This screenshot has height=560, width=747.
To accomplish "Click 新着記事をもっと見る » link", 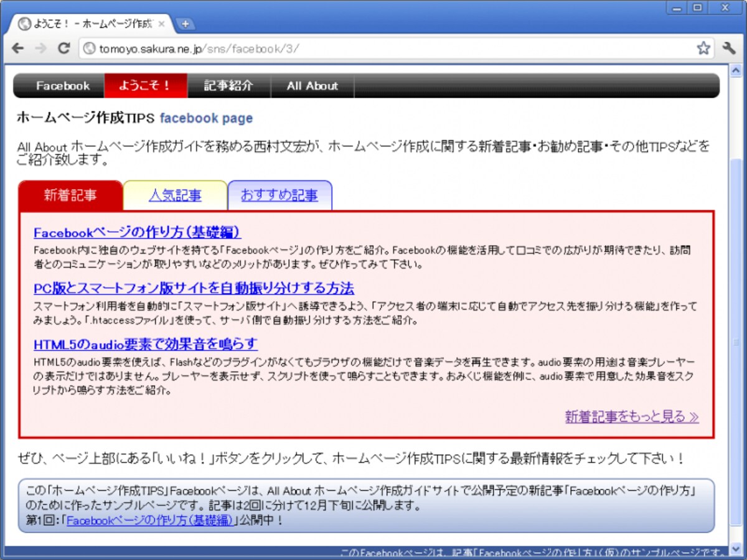I will tap(632, 417).
